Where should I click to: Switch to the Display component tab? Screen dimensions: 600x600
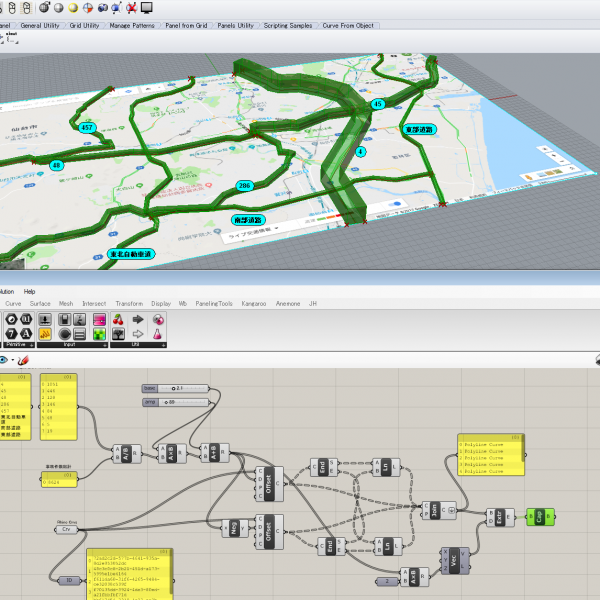tap(161, 303)
